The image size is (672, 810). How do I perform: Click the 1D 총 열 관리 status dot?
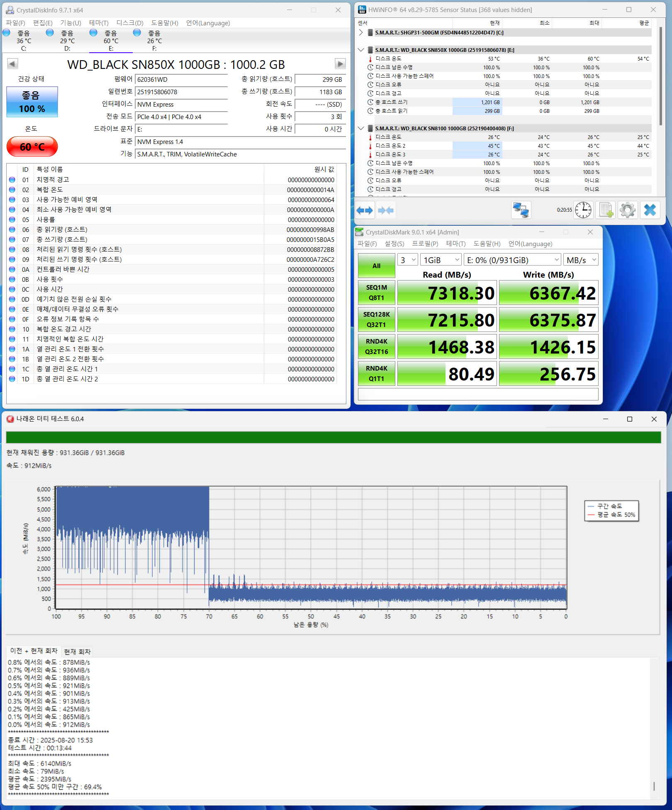(12, 379)
